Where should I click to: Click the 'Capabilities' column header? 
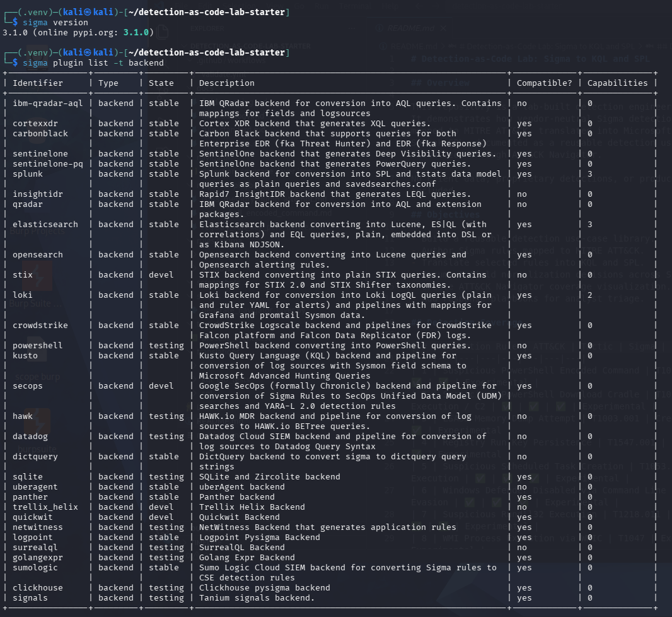click(617, 83)
